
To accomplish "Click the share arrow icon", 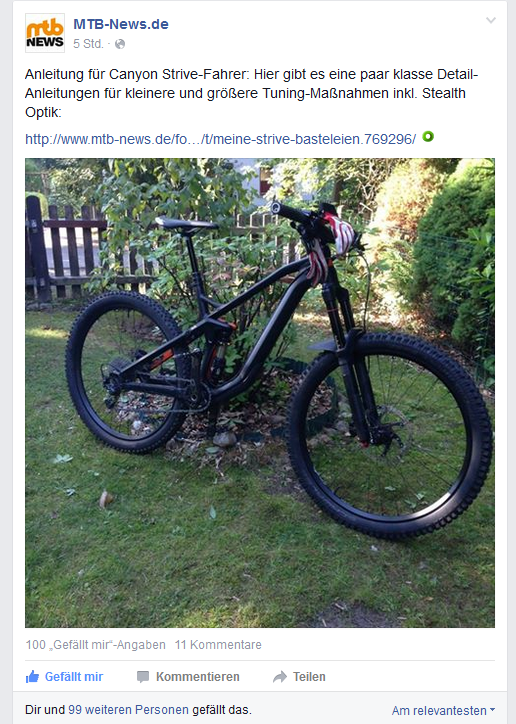I will point(280,677).
